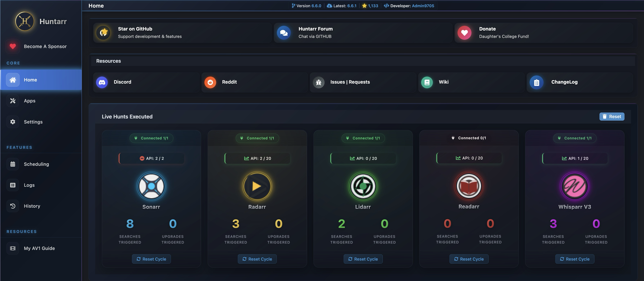Click Sonarr's API: 2 / 2 indicator
The height and width of the screenshot is (281, 644).
(x=151, y=158)
